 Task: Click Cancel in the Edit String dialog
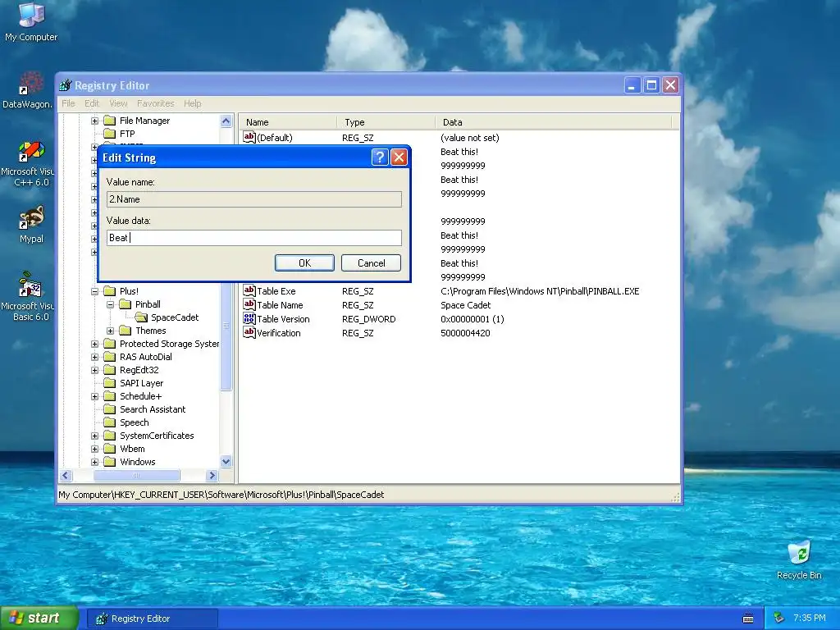pyautogui.click(x=372, y=263)
